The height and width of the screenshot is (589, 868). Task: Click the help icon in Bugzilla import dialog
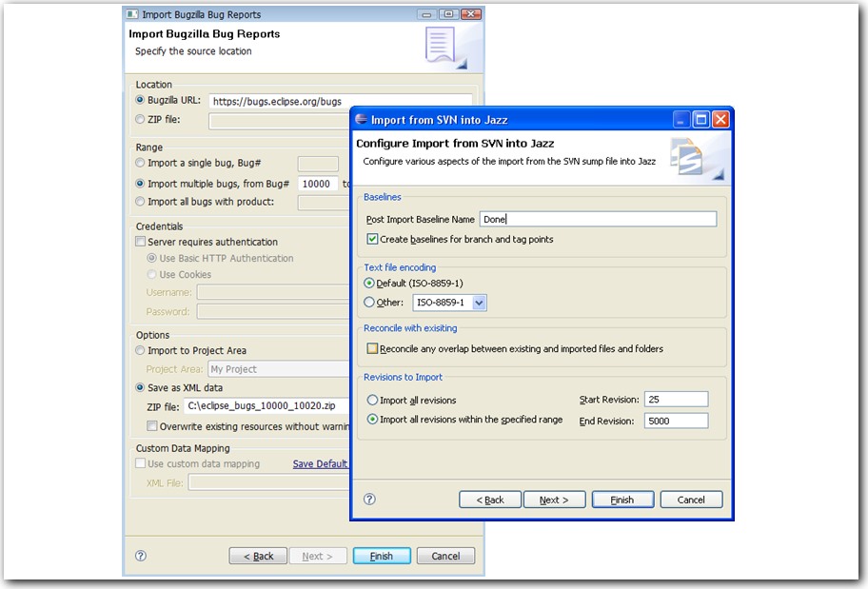coord(141,556)
